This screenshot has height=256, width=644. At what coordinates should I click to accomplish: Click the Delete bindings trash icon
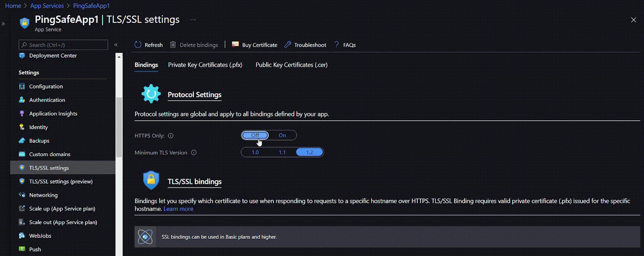[173, 45]
